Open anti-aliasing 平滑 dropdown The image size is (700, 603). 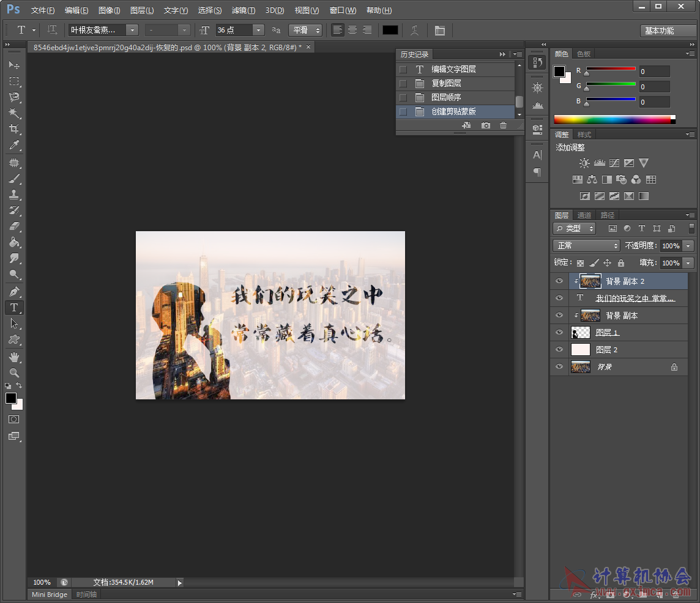[x=305, y=30]
